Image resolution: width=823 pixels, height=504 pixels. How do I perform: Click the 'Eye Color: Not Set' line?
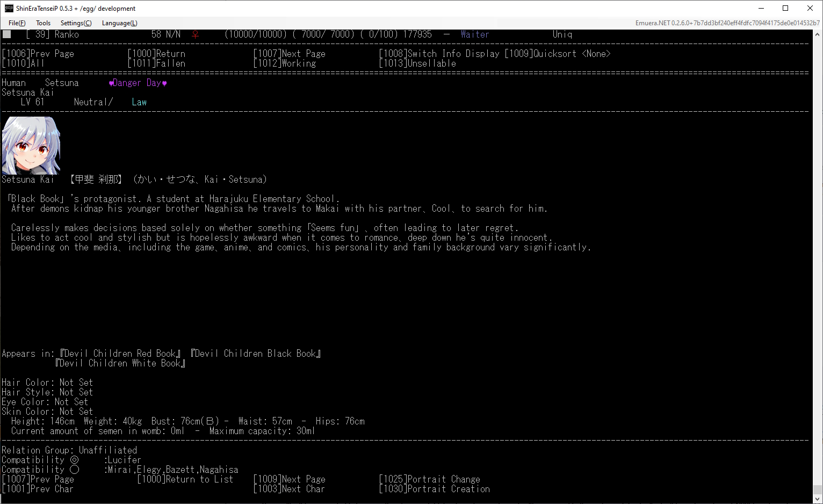[45, 402]
